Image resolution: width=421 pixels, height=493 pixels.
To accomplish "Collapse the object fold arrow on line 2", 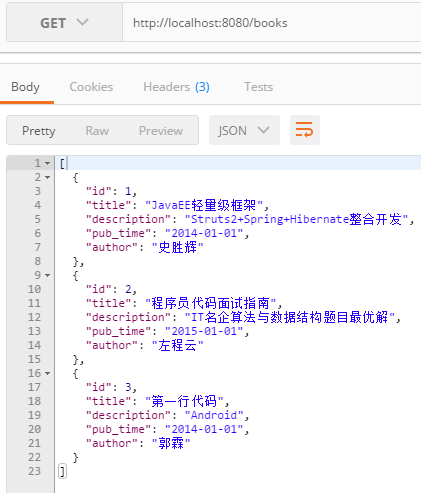I will (x=48, y=177).
